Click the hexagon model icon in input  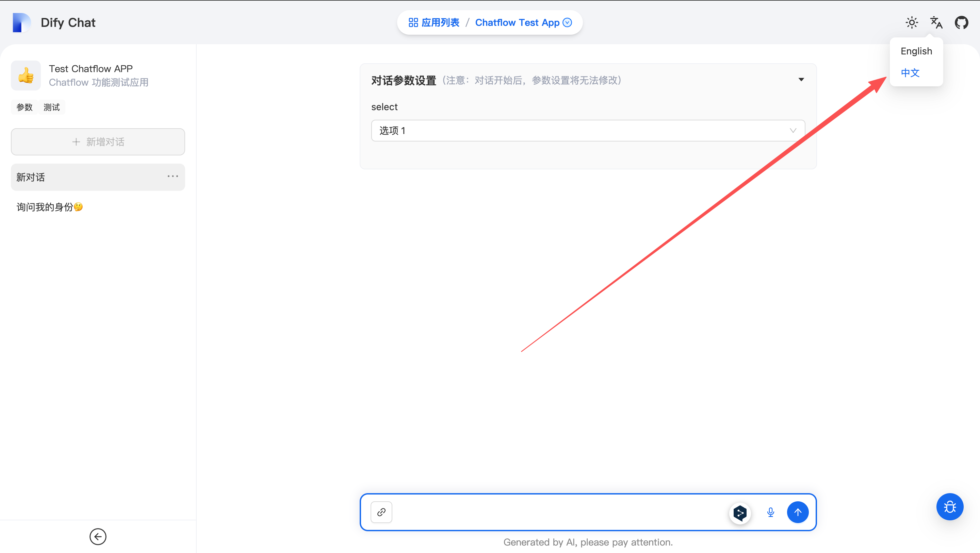tap(740, 513)
